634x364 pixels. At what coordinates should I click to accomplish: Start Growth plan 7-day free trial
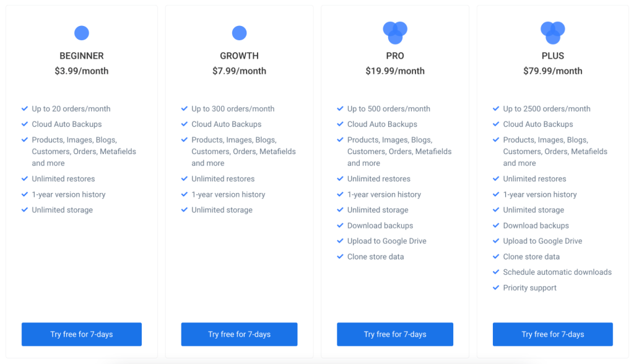click(x=240, y=334)
